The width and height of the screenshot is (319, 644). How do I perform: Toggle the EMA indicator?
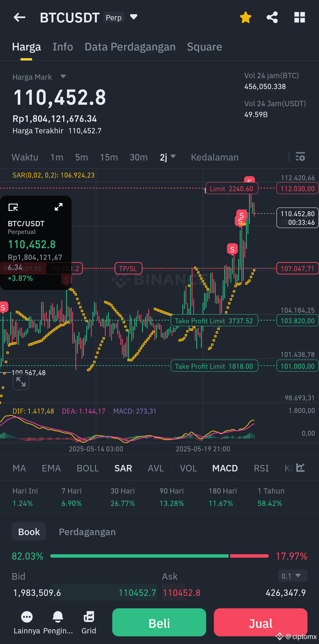tap(51, 468)
